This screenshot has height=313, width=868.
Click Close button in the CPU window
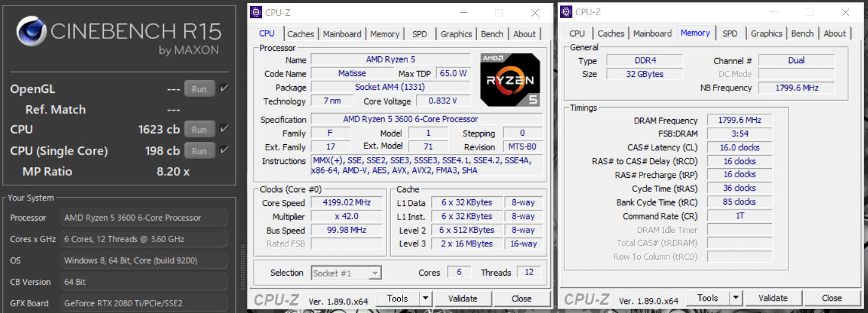[521, 298]
